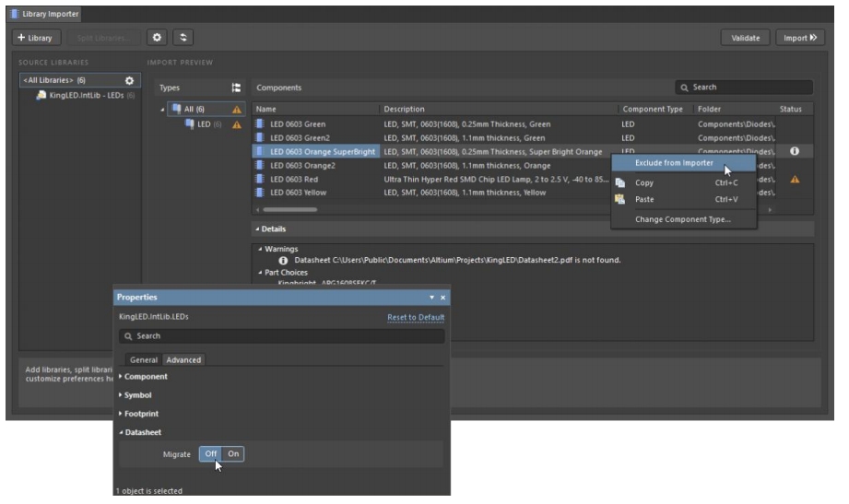Click the warning icon beside the LED (6) type
849x504 pixels.
[x=237, y=124]
